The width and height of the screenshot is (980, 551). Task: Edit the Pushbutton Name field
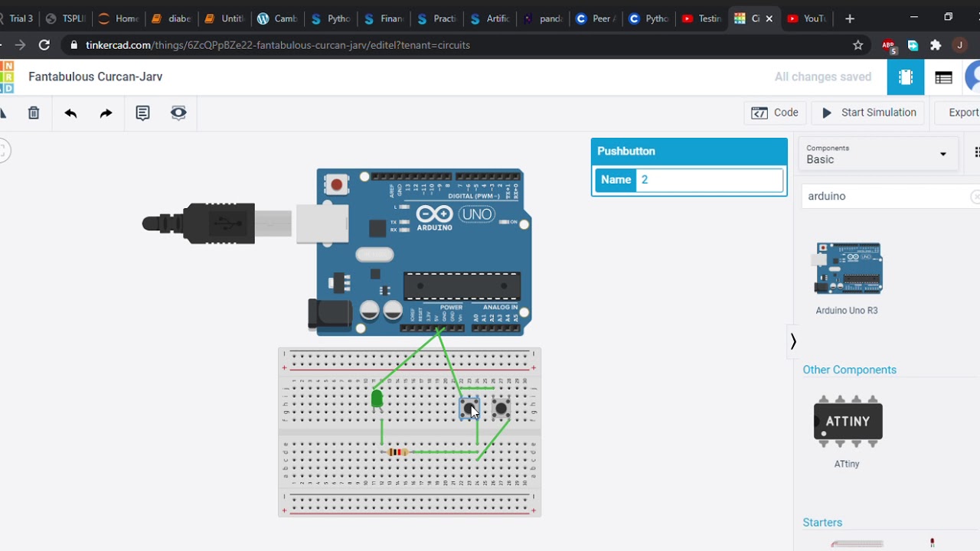(x=710, y=180)
